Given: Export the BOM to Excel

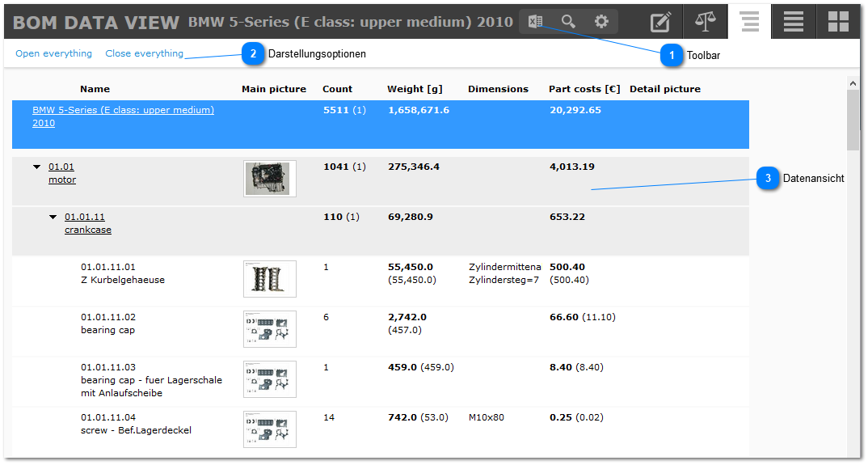Looking at the screenshot, I should [x=535, y=22].
